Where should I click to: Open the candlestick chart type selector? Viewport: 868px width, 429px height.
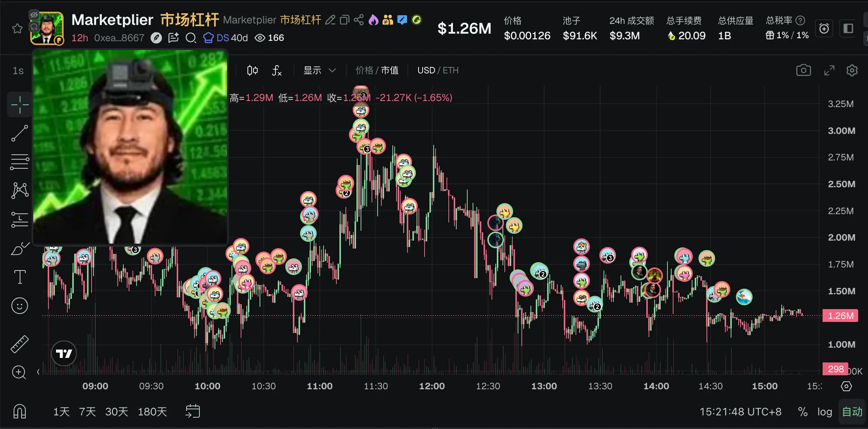pyautogui.click(x=252, y=70)
